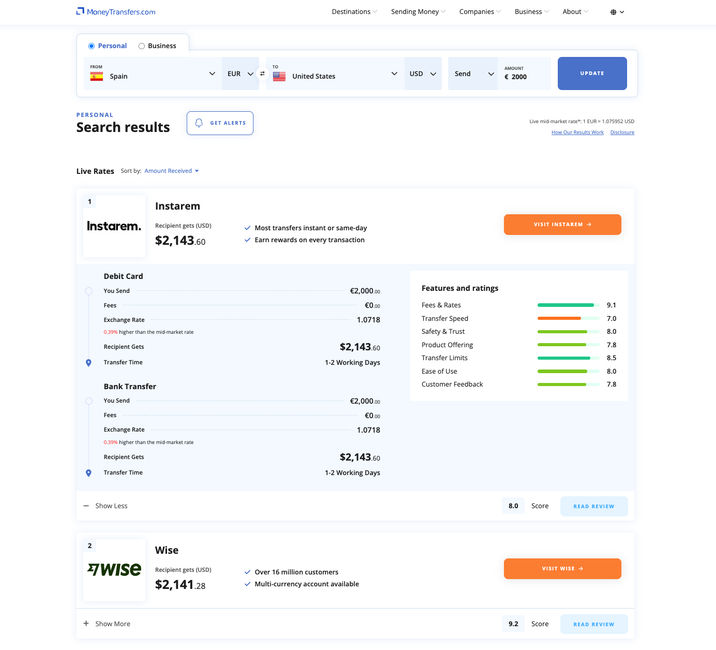Collapse Instarem details with Show Less

coord(105,506)
